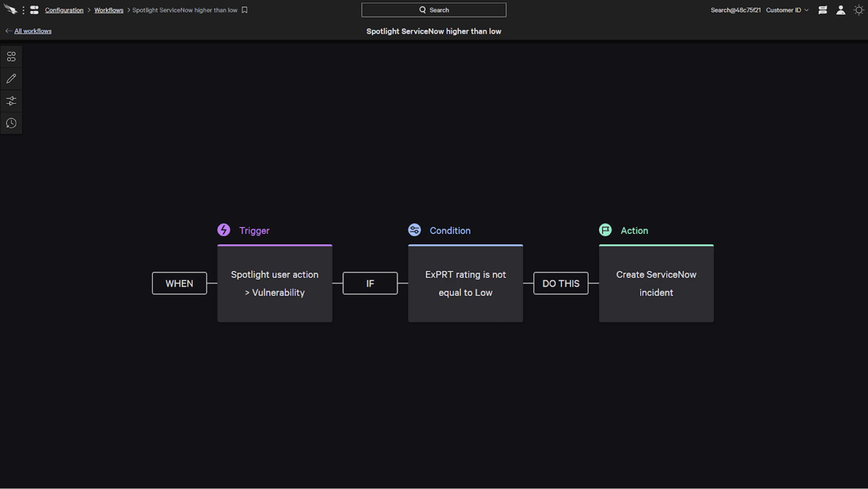Open the user profile icon
This screenshot has width=868, height=489.
point(841,10)
